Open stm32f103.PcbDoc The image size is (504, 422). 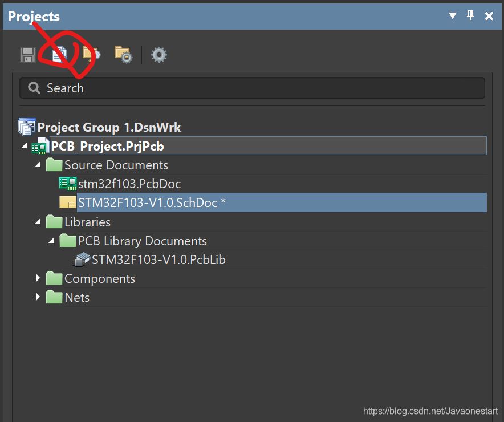point(129,184)
